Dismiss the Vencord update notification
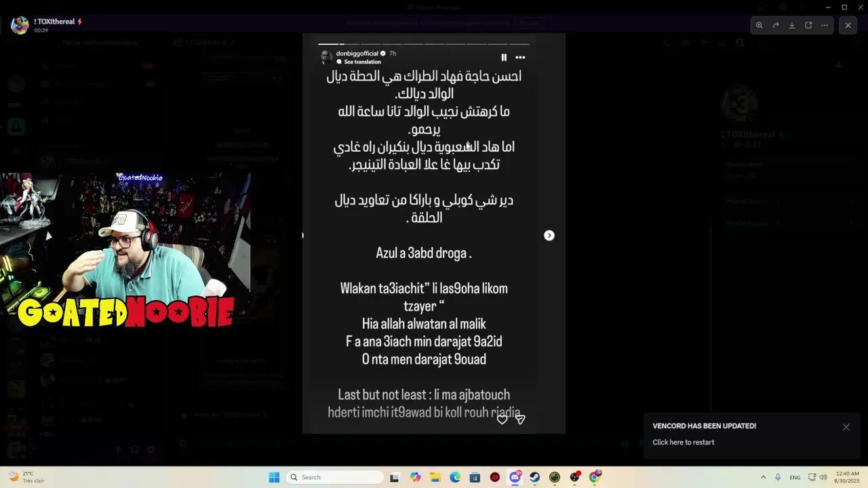 pos(846,427)
